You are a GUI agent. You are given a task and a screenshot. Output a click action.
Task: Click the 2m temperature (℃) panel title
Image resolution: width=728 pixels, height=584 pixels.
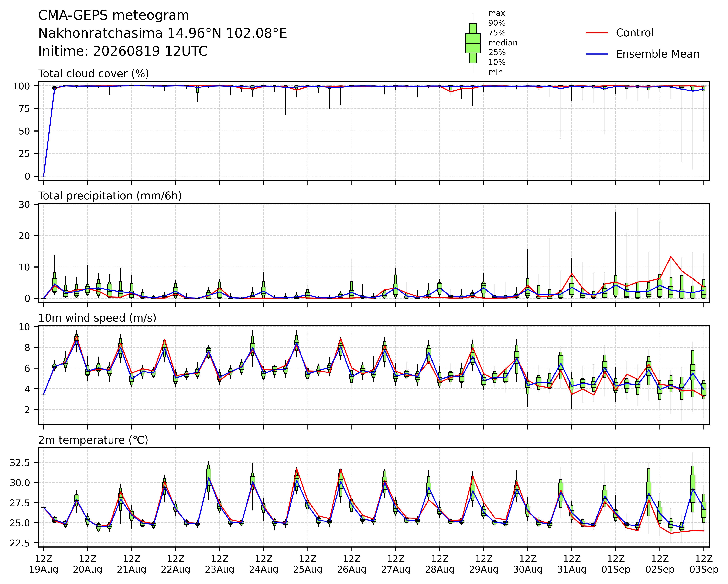point(93,440)
